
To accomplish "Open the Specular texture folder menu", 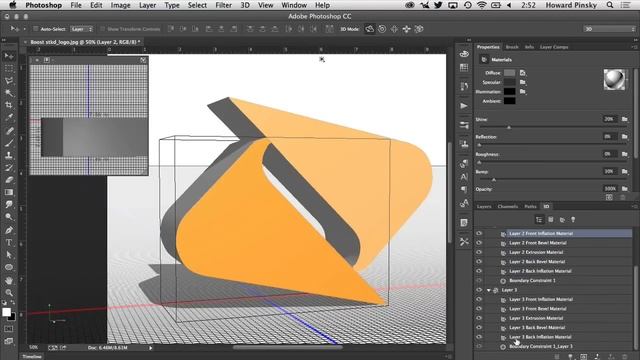I will click(x=523, y=82).
